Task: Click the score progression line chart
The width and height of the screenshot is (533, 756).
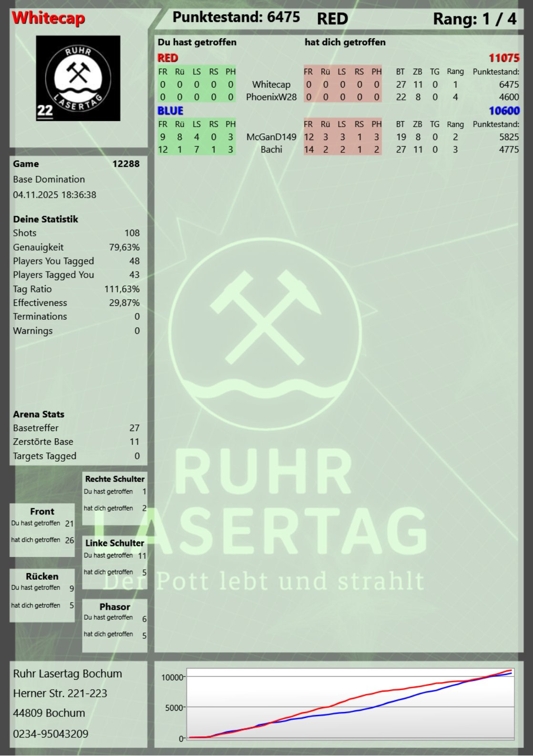Action: click(350, 704)
